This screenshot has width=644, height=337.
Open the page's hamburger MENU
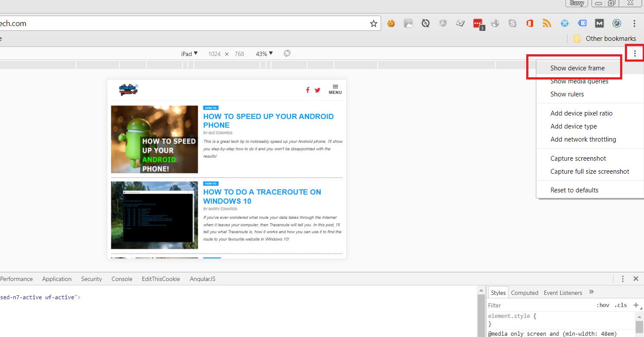pyautogui.click(x=335, y=89)
